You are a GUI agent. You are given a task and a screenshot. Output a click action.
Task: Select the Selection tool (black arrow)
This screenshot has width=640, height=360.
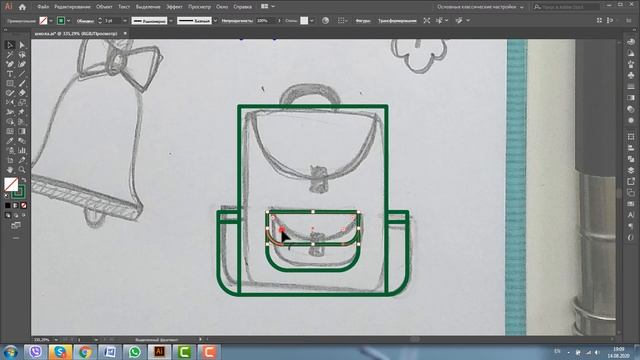click(10, 45)
